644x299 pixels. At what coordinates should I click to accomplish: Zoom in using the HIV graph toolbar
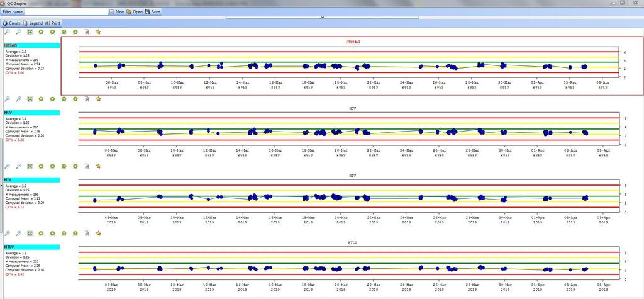(8, 166)
